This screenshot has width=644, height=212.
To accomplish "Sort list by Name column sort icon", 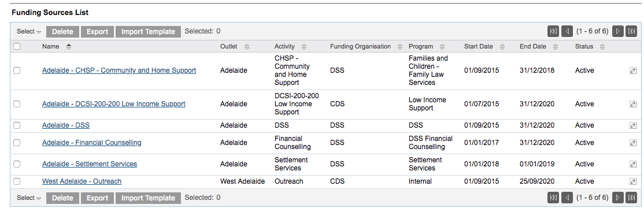I will coord(69,47).
